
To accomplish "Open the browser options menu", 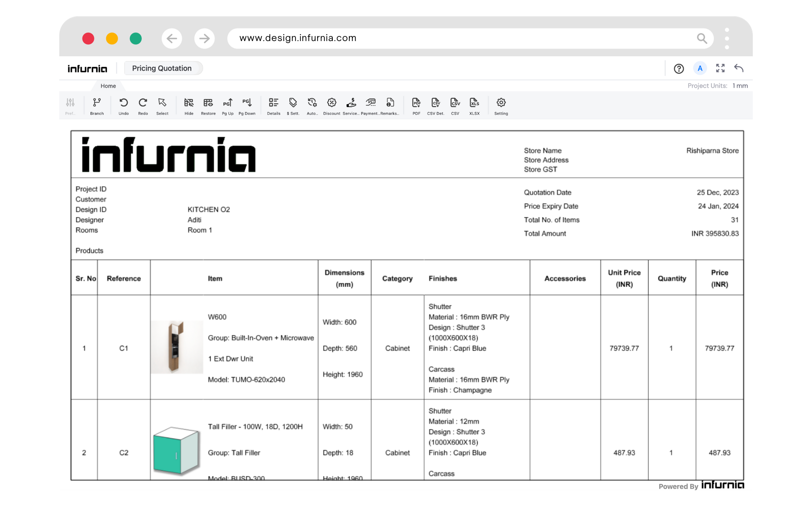I will (x=727, y=38).
